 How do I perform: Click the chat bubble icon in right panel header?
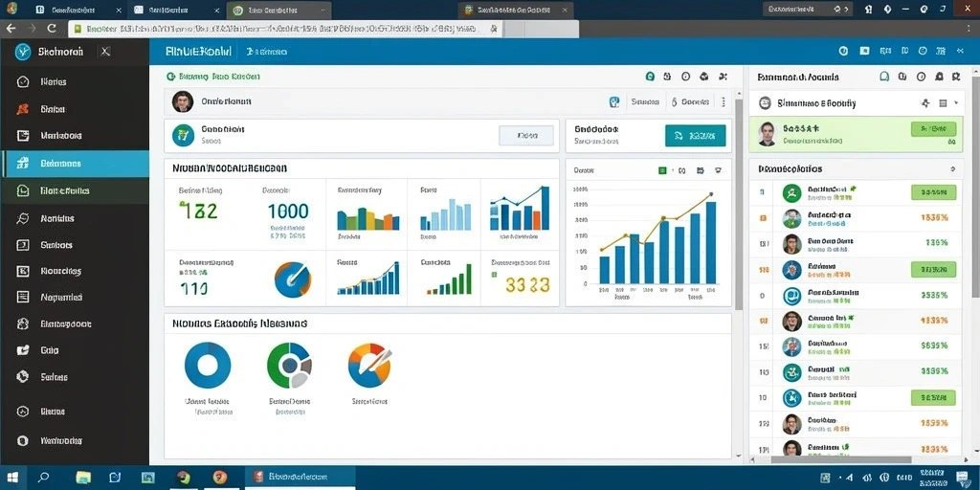884,77
